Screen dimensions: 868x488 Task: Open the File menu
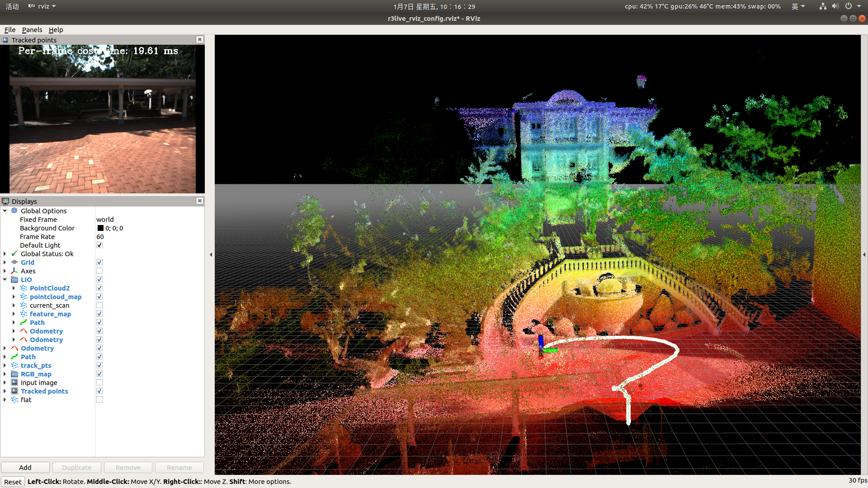[x=10, y=30]
